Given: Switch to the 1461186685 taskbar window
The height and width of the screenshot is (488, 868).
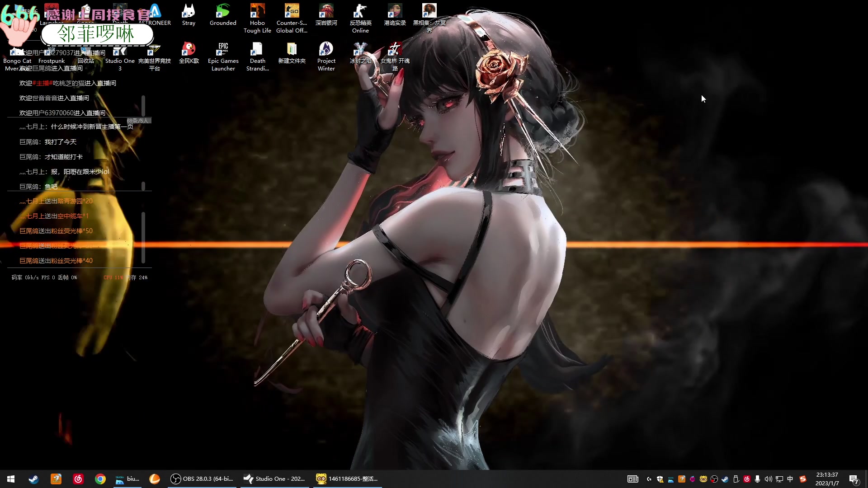Looking at the screenshot, I should coord(347,479).
